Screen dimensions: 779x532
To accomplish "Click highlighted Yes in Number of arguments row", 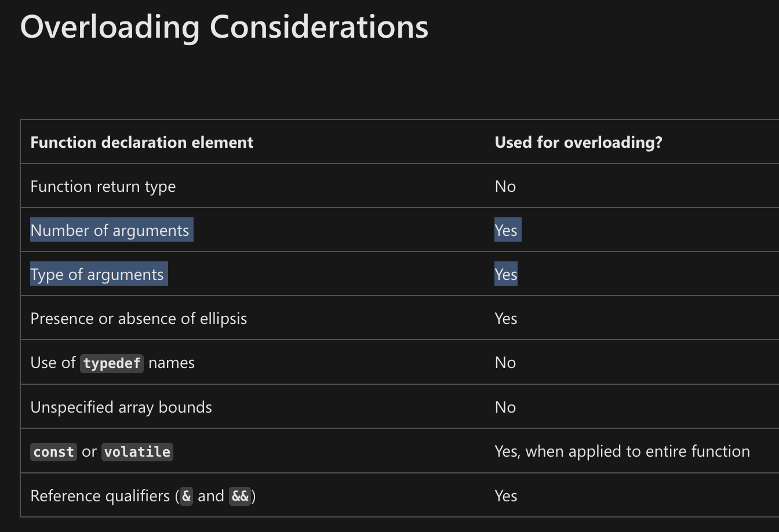I will (506, 231).
